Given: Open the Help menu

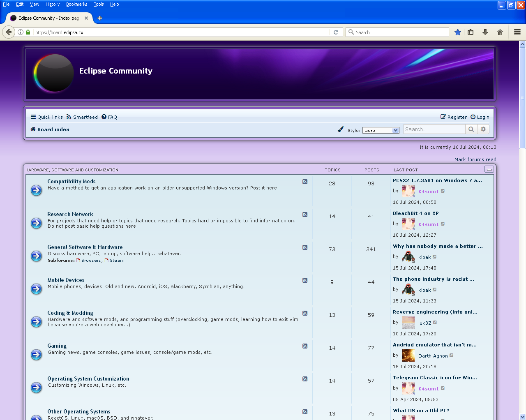Looking at the screenshot, I should 115,4.
